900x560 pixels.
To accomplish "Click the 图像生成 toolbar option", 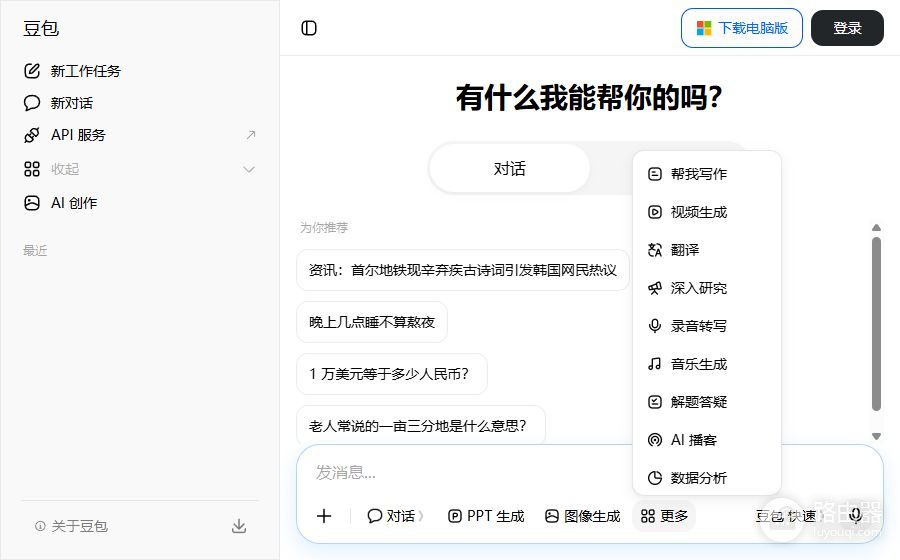I will click(583, 516).
